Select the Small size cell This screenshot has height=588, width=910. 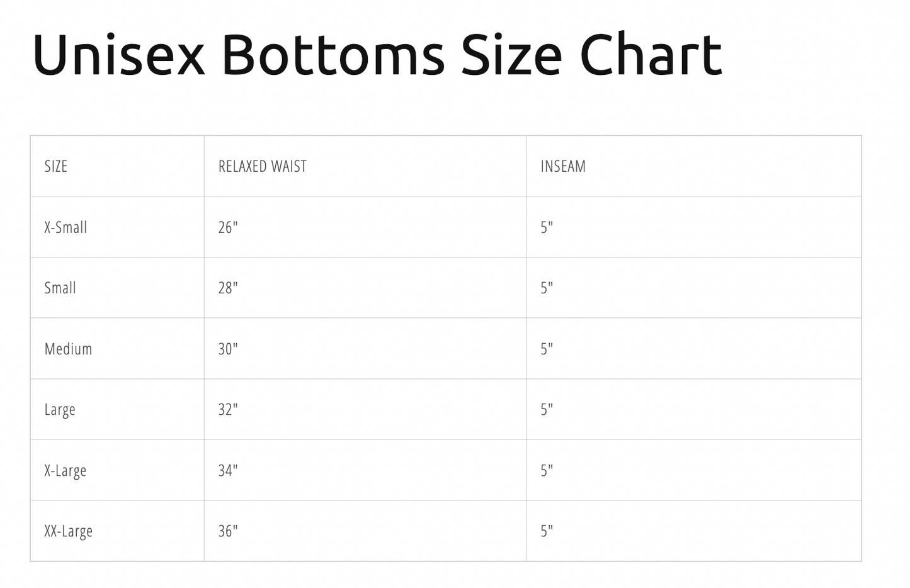(x=60, y=288)
